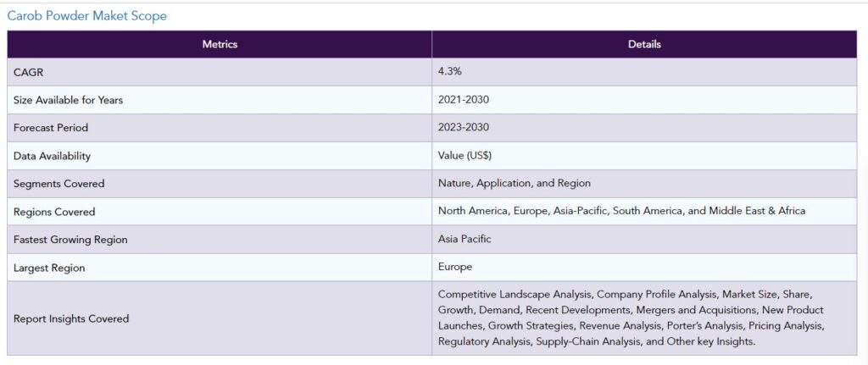Click the 2021-2030 value cell
This screenshot has height=365, width=868.
coord(463,100)
